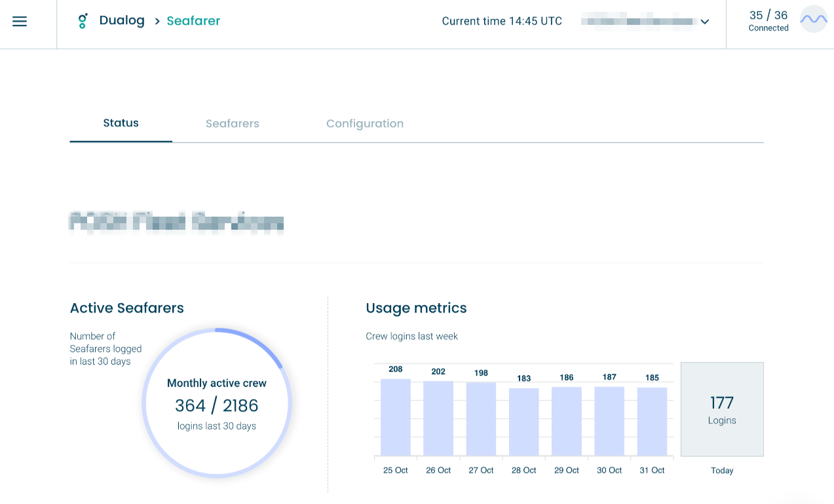Click the Dualog logo icon

click(x=83, y=21)
